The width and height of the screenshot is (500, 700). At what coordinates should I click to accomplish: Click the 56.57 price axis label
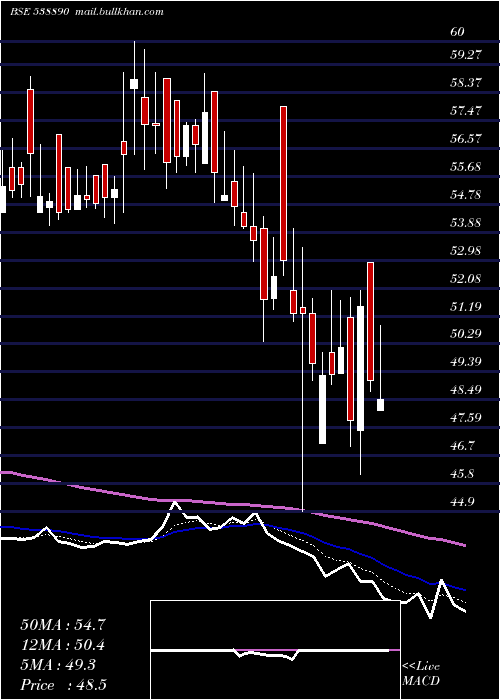click(465, 139)
